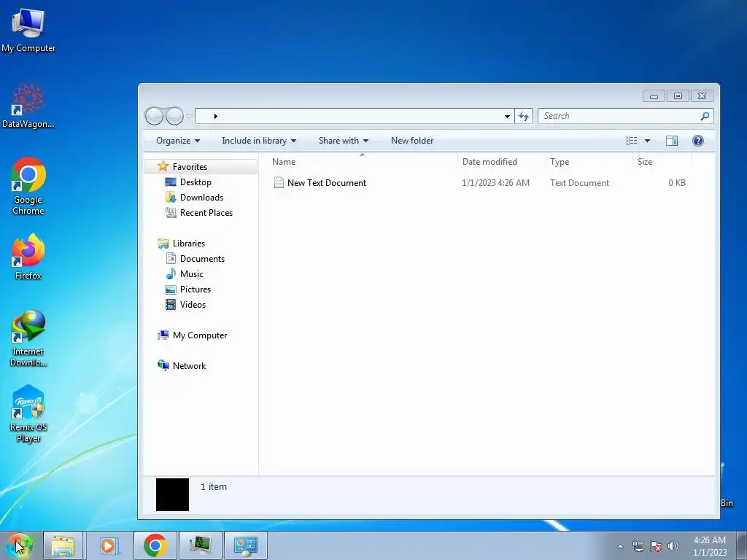The width and height of the screenshot is (747, 560).
Task: Select My Computer in navigation pane
Action: [x=200, y=335]
